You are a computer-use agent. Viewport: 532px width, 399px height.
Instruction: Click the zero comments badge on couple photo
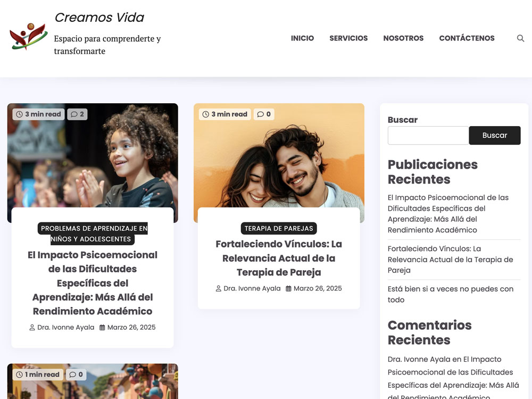(x=264, y=114)
